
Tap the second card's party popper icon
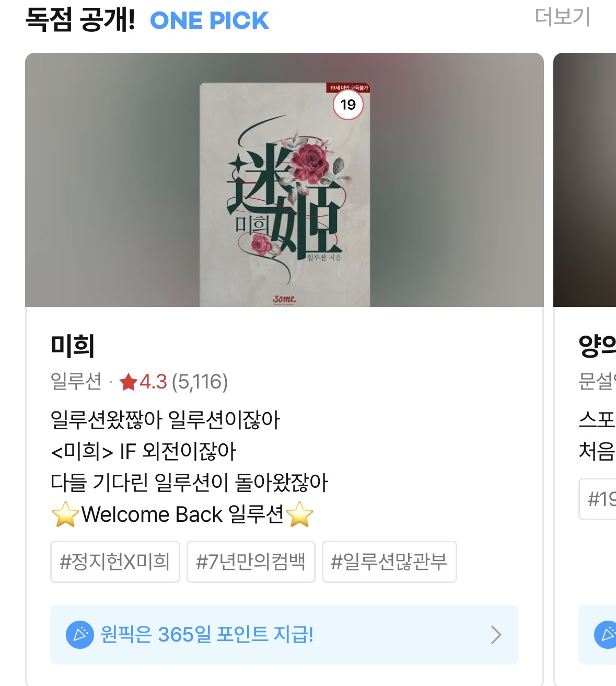tap(606, 635)
